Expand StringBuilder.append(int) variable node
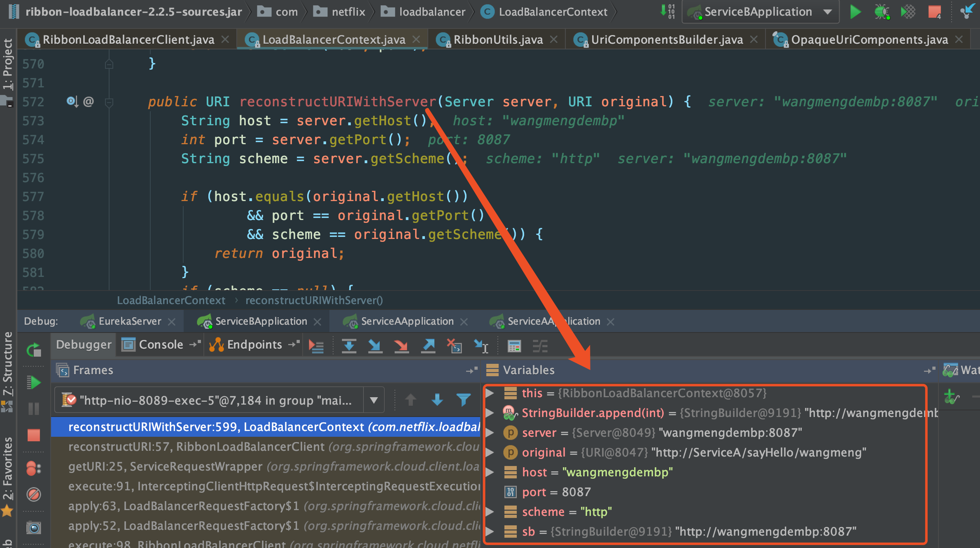This screenshot has height=548, width=980. 490,413
